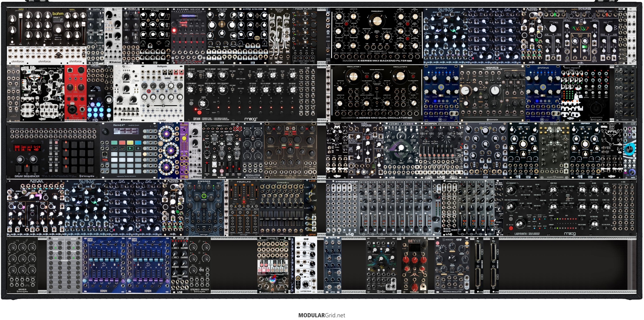
Task: Open the Moog Labyrinth module
Action: click(x=570, y=208)
